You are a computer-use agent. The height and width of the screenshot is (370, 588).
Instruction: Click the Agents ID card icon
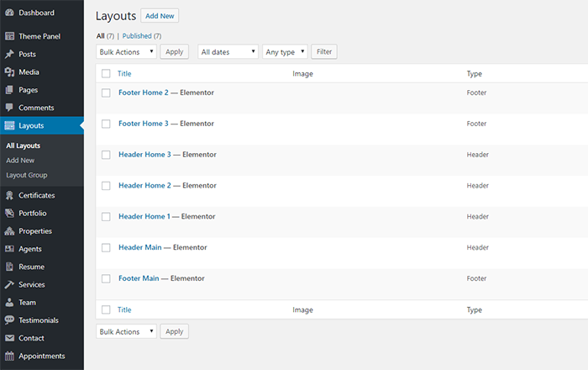[9, 249]
